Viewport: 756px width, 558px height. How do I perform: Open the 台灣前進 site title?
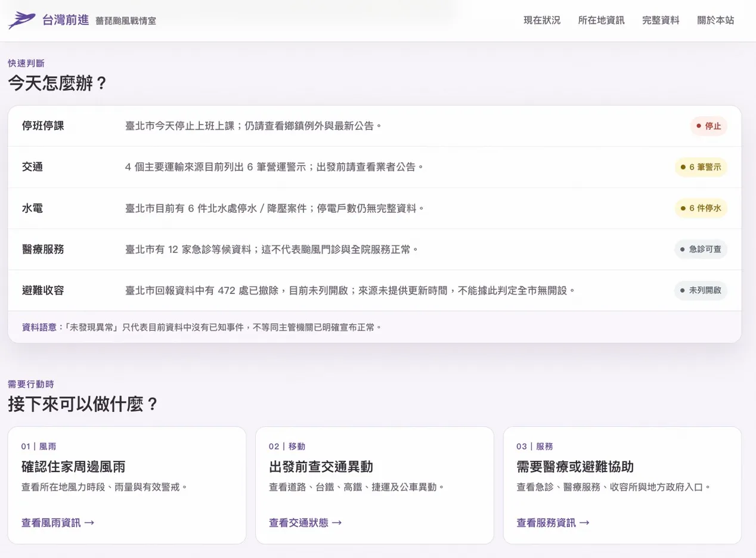point(66,20)
